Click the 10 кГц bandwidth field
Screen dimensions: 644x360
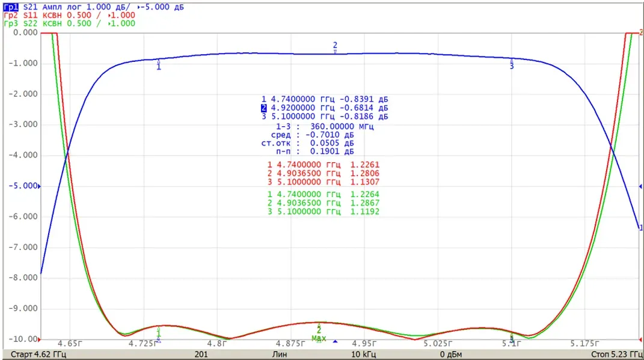363,354
